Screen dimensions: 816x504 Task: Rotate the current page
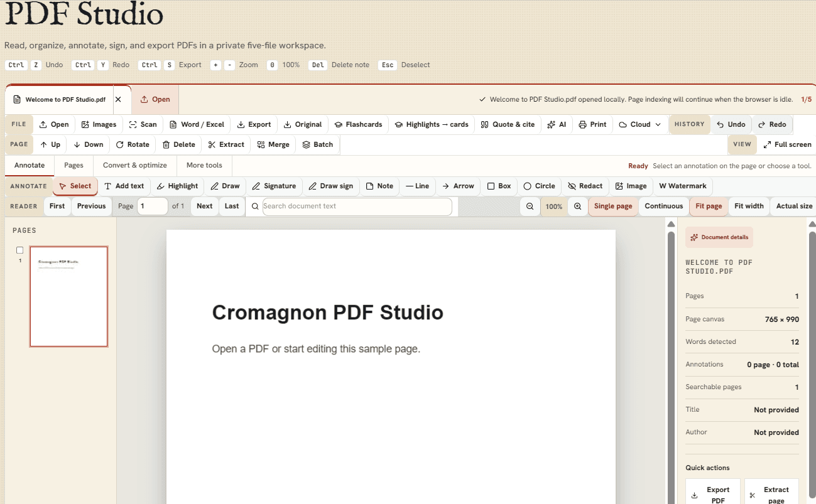(x=133, y=144)
